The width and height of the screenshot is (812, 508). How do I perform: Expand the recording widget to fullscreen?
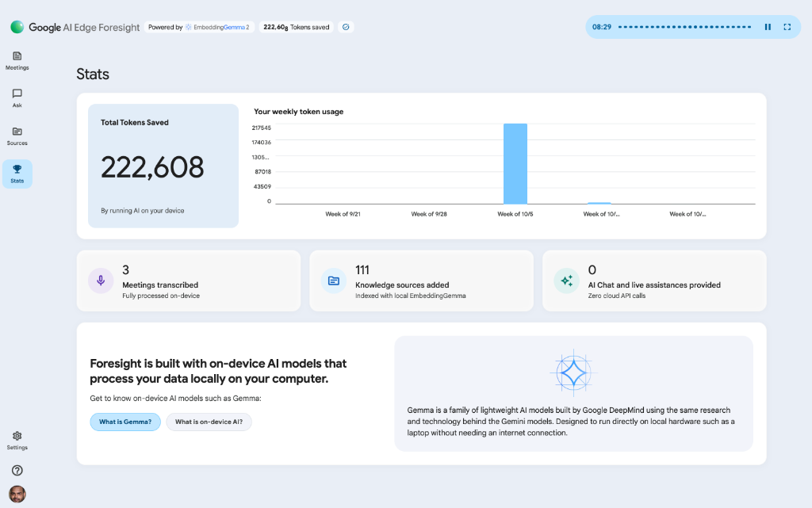point(787,27)
